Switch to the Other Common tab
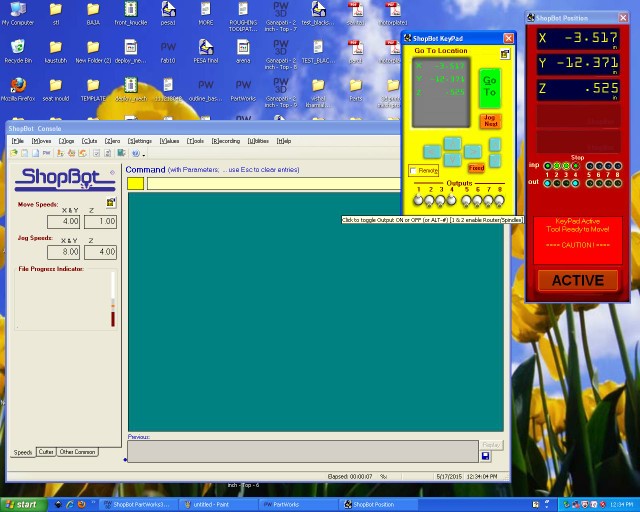This screenshot has width=640, height=512. coord(77,452)
